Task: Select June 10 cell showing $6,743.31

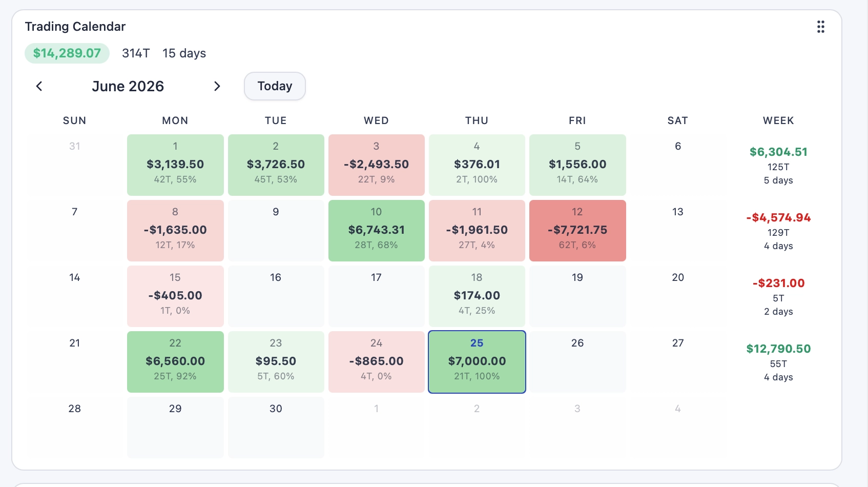Action: (x=376, y=231)
